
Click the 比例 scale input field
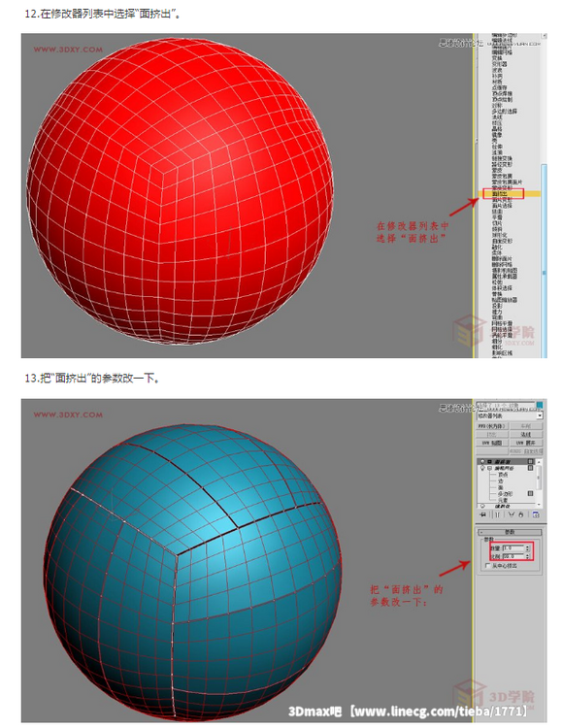click(512, 556)
